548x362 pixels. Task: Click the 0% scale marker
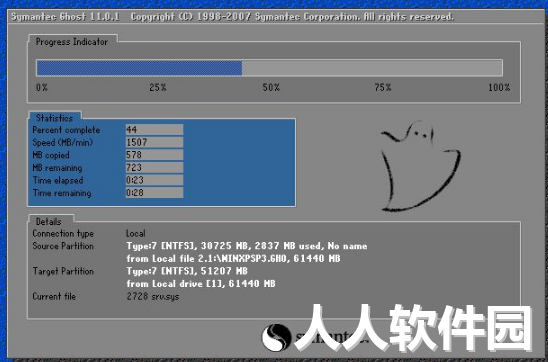click(42, 87)
